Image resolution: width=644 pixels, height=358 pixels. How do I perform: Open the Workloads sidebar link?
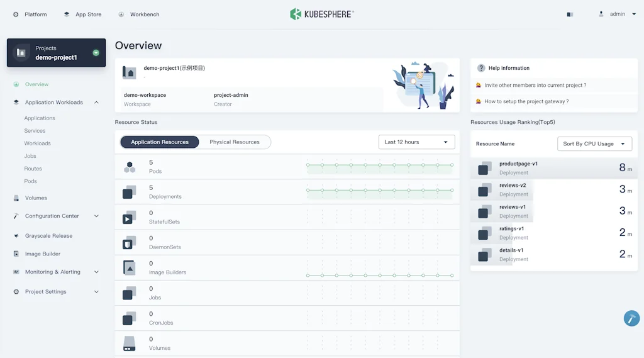pos(38,143)
